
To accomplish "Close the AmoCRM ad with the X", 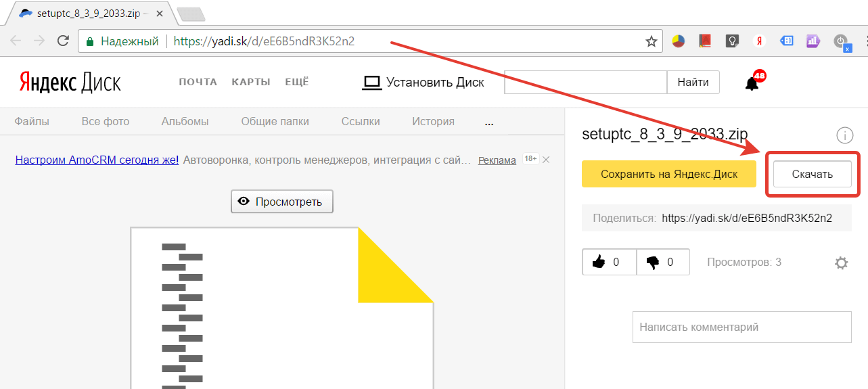I will (546, 160).
